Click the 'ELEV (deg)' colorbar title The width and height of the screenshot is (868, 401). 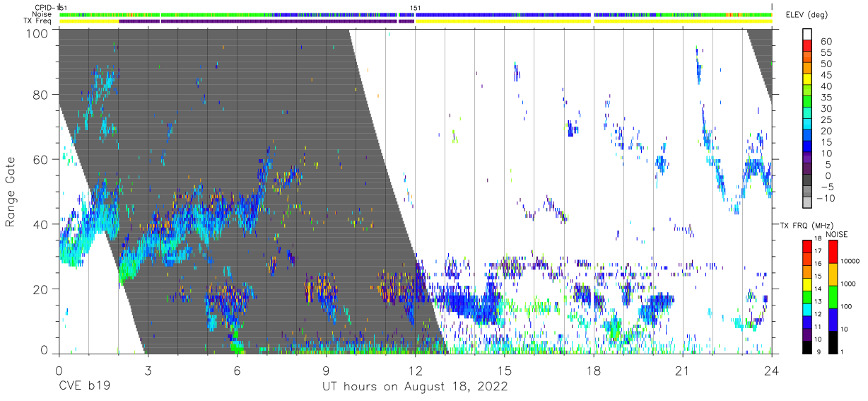[x=807, y=15]
